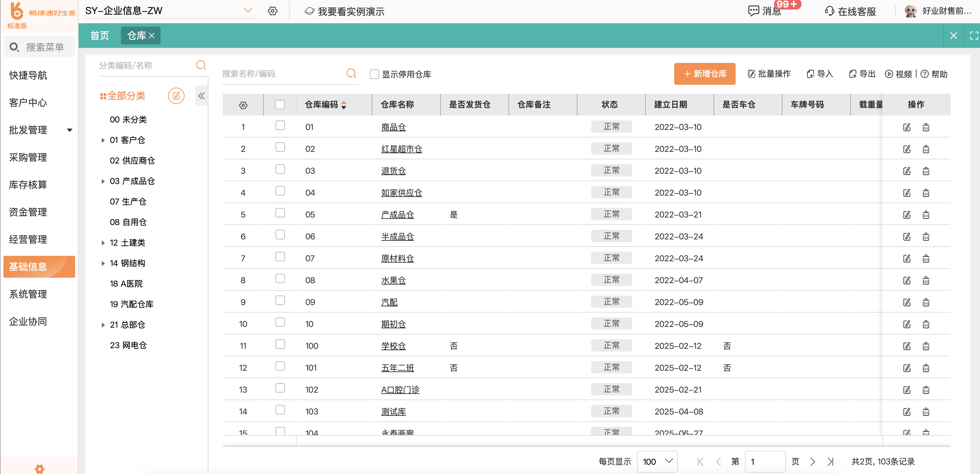The image size is (980, 474).
Task: Click the warehouse search magnifier icon
Action: pos(351,73)
